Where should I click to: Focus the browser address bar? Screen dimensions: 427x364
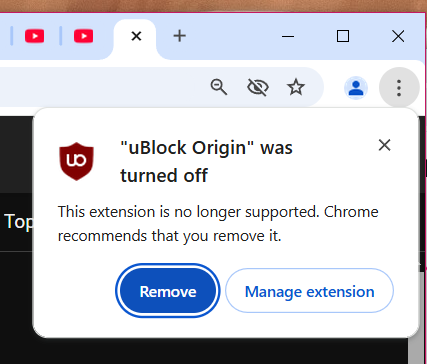click(100, 87)
